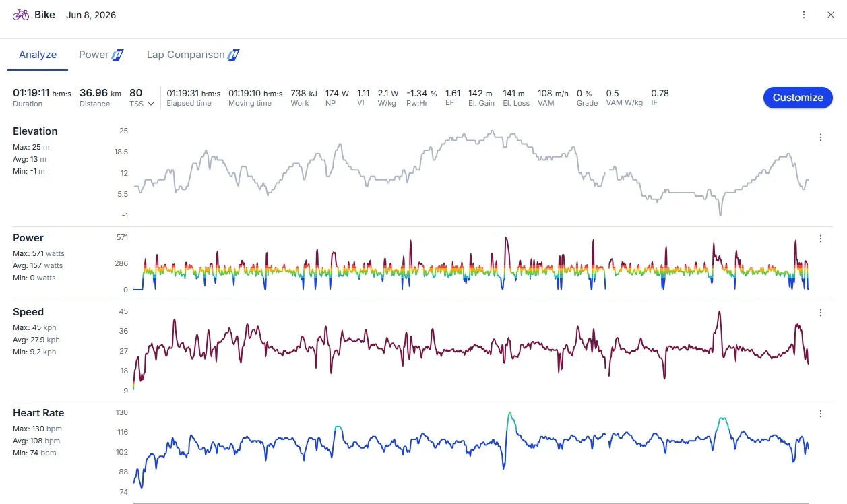Click the lowest elevation dip on the chart
Image resolution: width=847 pixels, height=504 pixels.
[720, 214]
